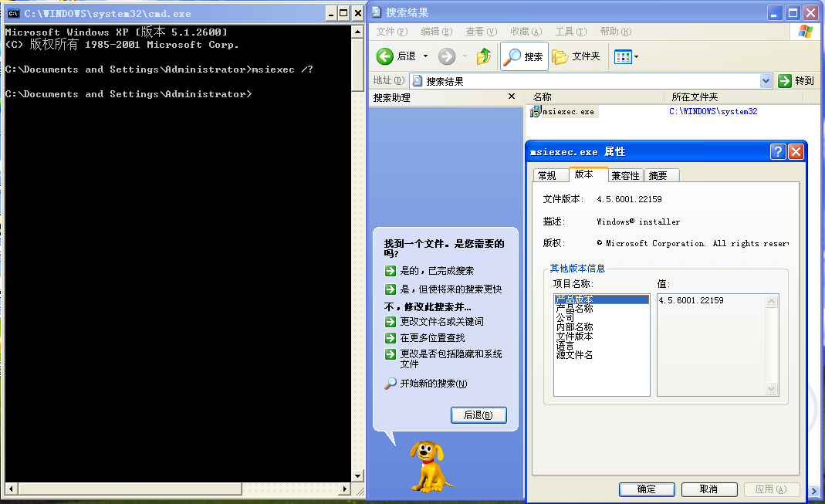Click cmd window vertical scroll down arrow
Viewport: 825px width, 504px height.
[x=358, y=476]
